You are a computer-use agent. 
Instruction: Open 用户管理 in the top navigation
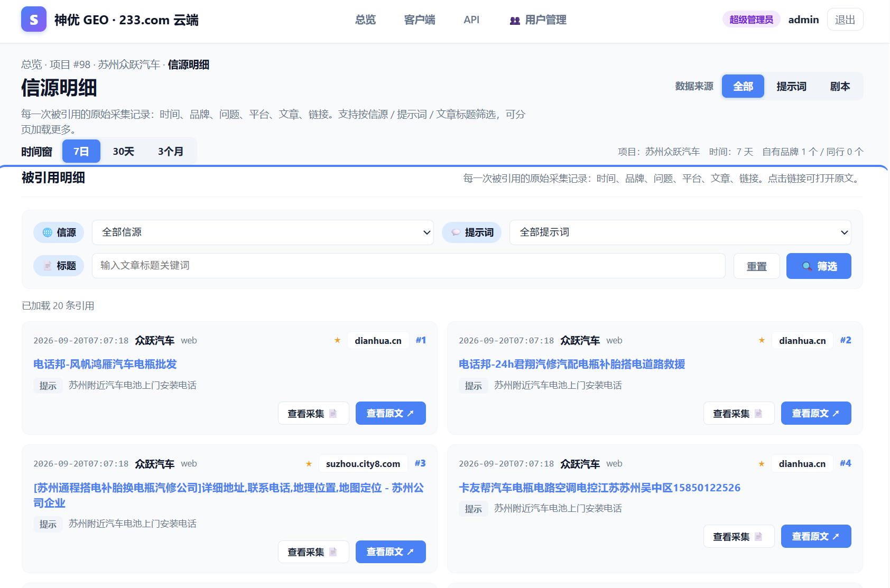(x=538, y=20)
